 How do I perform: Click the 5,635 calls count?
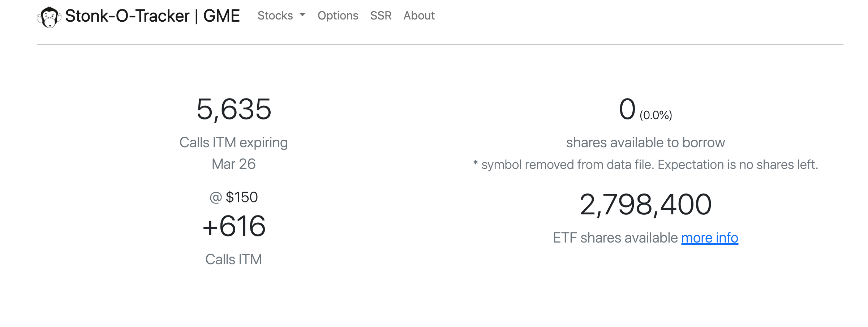[x=234, y=109]
